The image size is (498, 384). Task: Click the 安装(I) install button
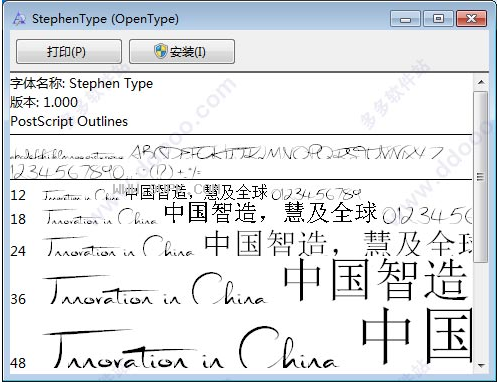click(x=182, y=51)
